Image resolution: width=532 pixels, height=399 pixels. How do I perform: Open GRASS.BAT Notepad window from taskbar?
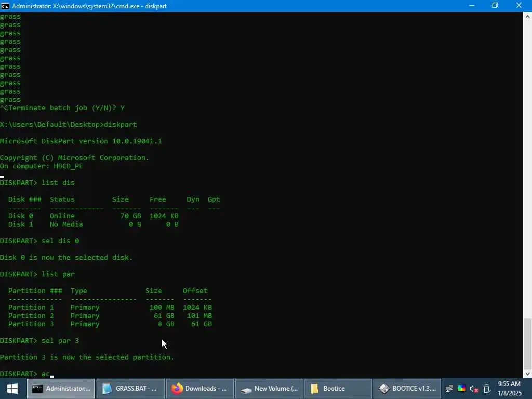point(130,389)
